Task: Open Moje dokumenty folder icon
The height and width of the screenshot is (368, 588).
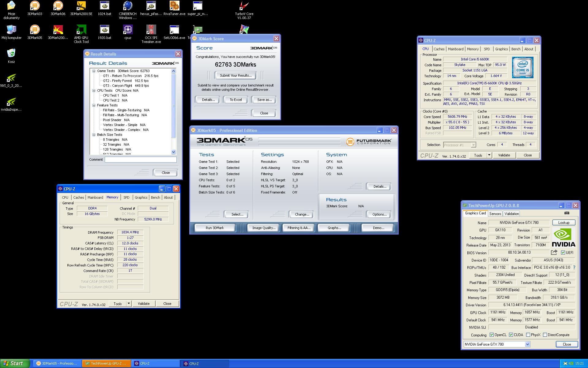Action: coord(11,10)
